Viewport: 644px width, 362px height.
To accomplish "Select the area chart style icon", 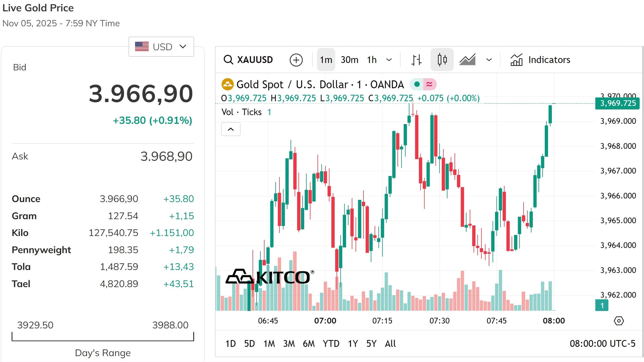I will pos(468,60).
